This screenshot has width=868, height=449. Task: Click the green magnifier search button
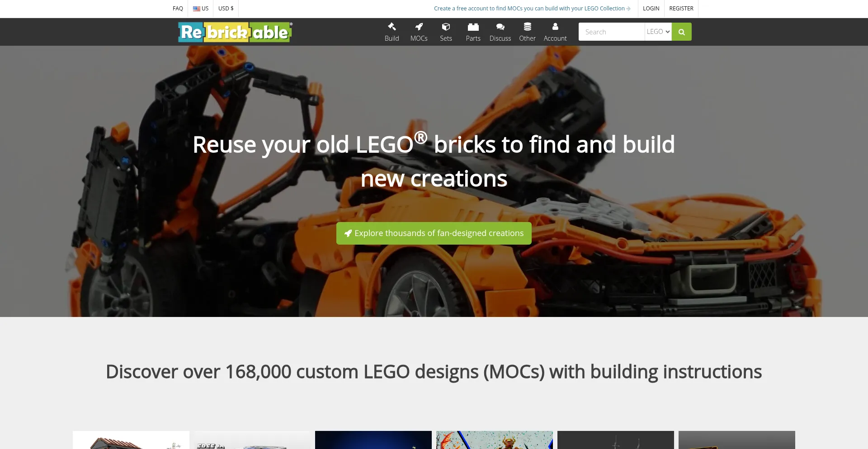(x=681, y=32)
